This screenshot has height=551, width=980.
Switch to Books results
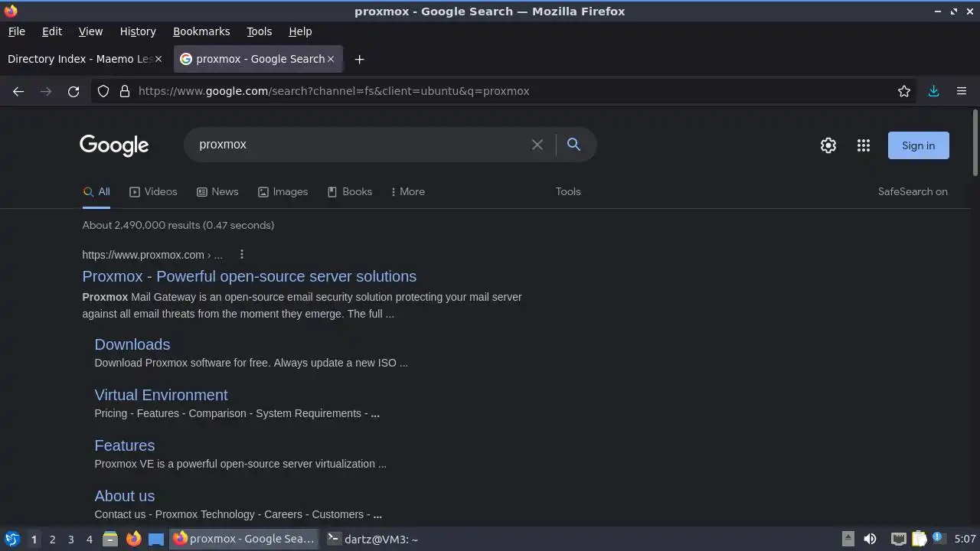[350, 192]
